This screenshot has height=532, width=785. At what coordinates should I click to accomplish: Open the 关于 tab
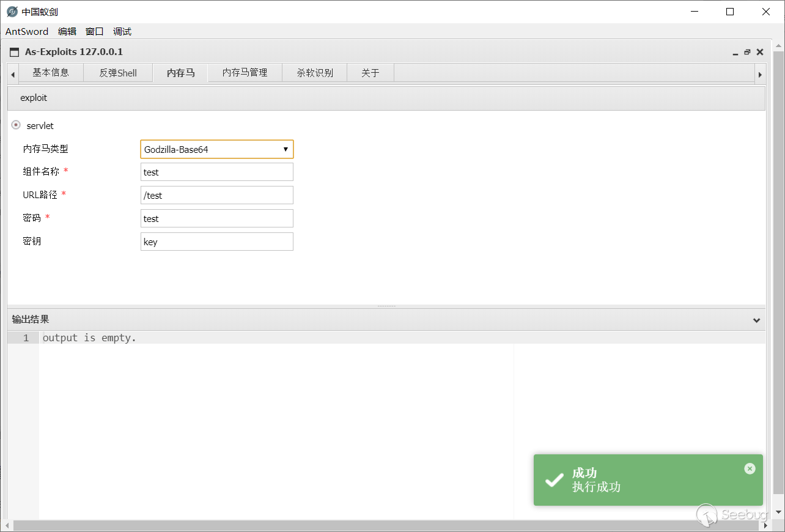click(x=370, y=73)
